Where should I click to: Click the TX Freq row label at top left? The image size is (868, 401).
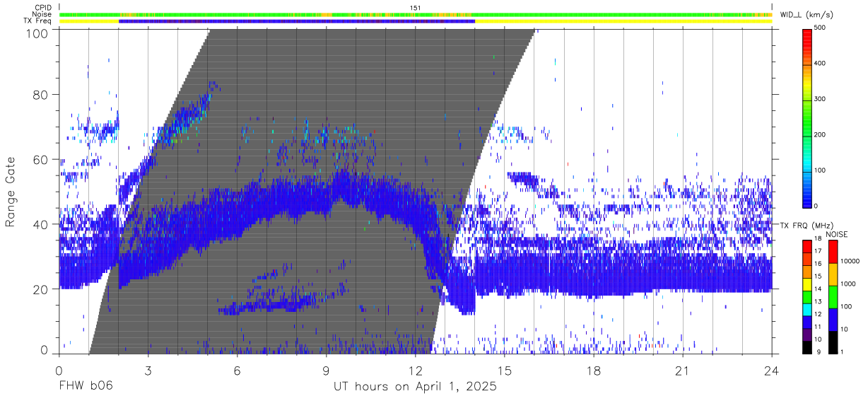[37, 21]
